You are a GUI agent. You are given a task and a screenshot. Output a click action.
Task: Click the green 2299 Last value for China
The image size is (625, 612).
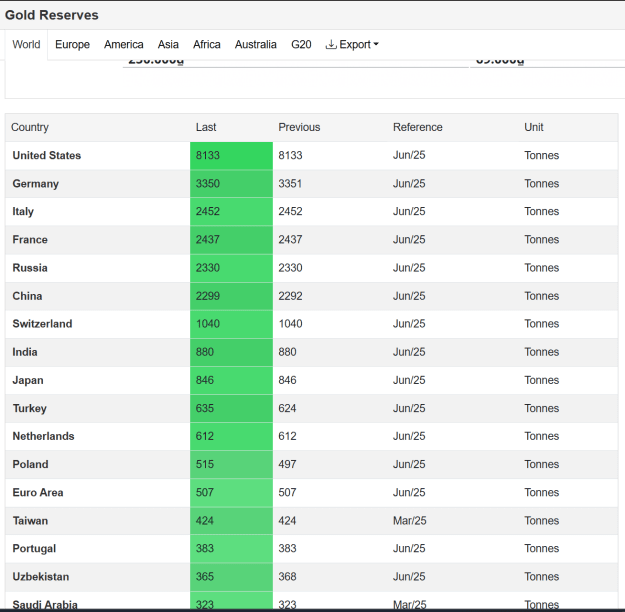point(231,296)
